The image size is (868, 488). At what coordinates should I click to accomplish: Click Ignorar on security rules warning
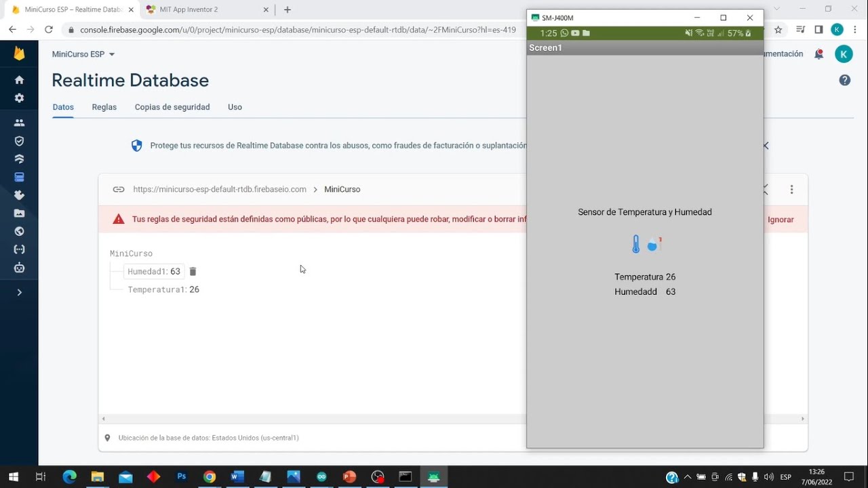(x=781, y=220)
